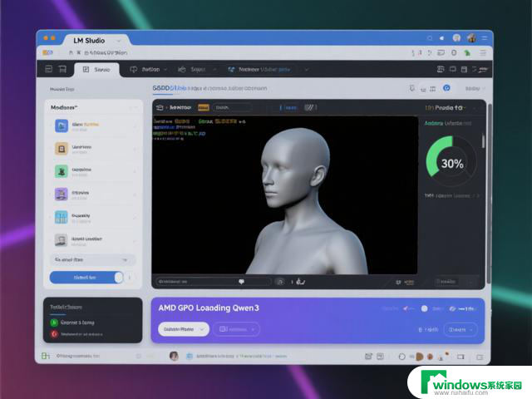This screenshot has width=532, height=399.
Task: Open the white pill dropdown in purple banner
Action: [184, 329]
